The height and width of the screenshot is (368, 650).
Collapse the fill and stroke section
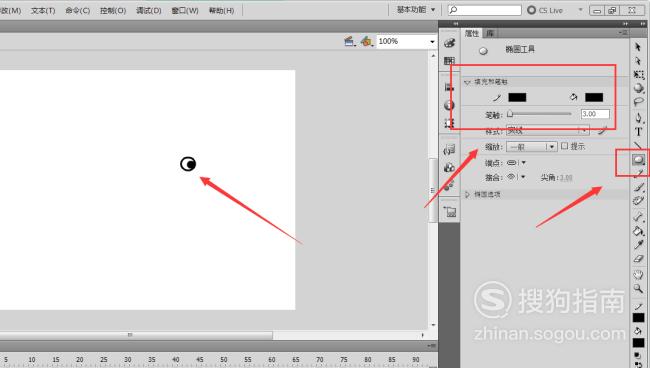tap(467, 82)
